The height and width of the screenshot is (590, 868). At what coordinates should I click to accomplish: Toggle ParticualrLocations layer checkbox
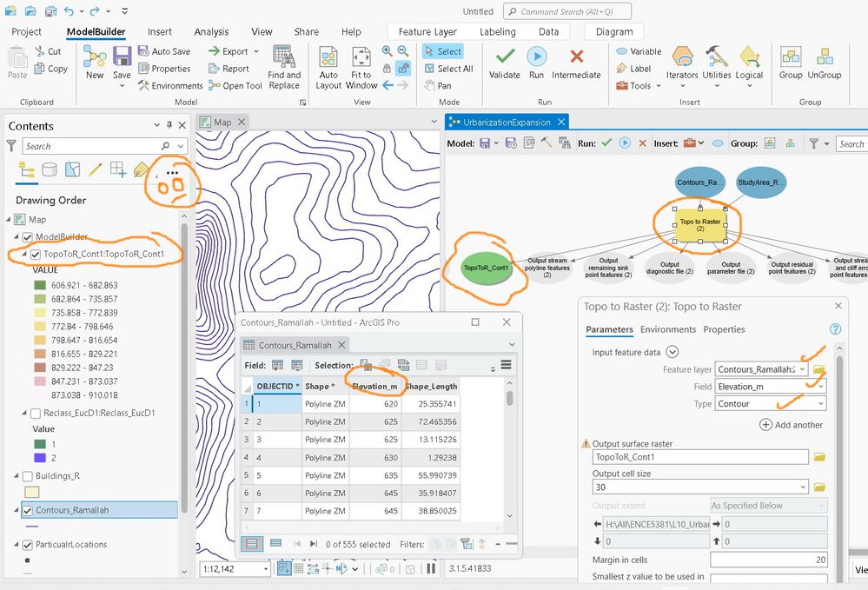coord(28,545)
